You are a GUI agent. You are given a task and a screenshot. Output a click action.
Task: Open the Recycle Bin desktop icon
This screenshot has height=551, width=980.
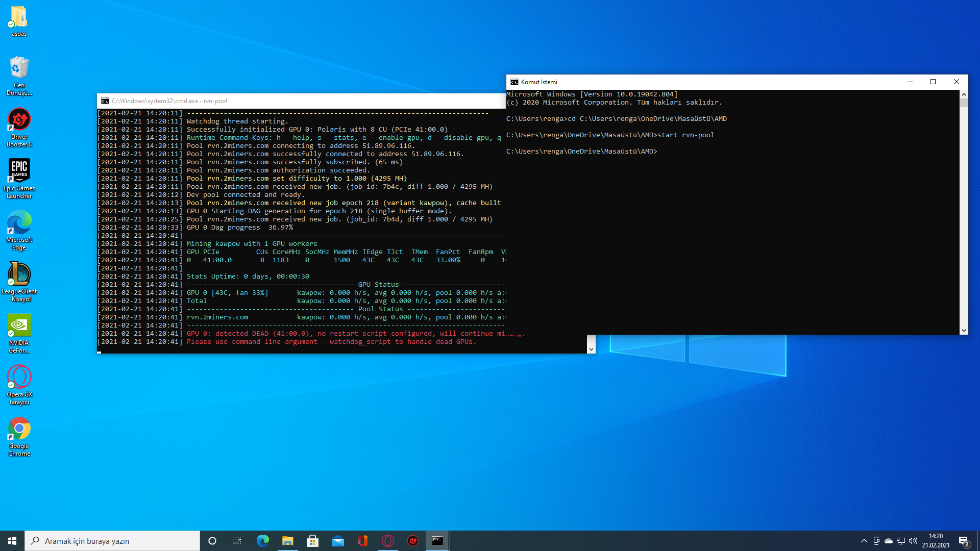tap(19, 68)
